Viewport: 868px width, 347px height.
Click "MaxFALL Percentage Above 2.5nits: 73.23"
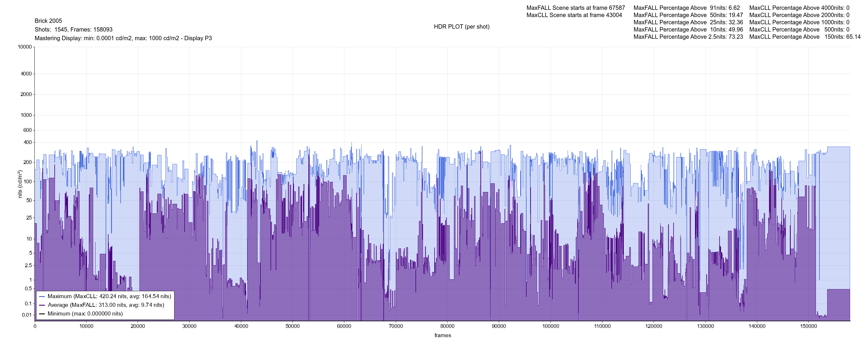click(x=688, y=37)
